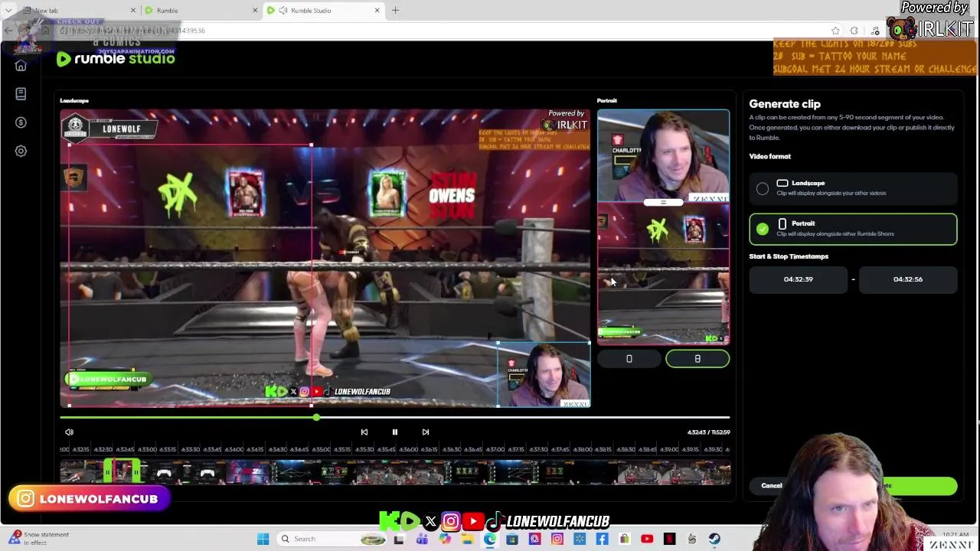Open the document page icon in the sidebar
The image size is (980, 551).
21,93
